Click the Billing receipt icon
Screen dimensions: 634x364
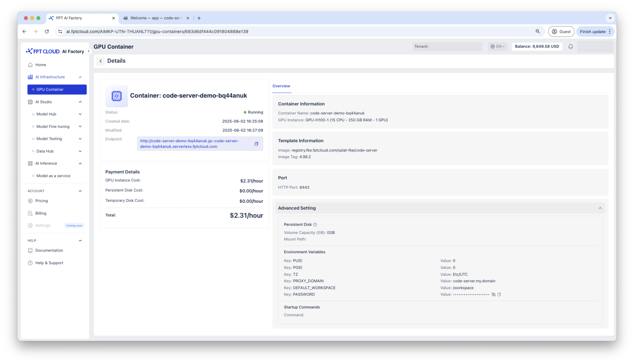click(30, 213)
